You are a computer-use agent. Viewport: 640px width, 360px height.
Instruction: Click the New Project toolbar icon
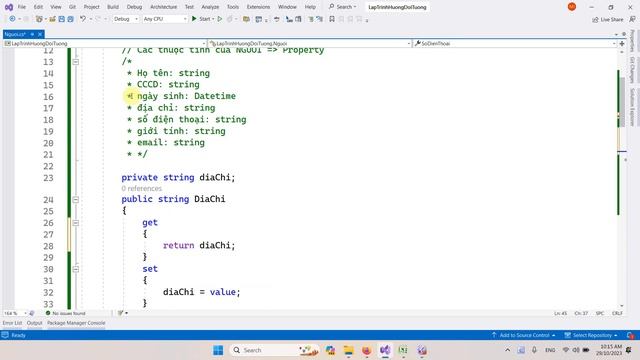coord(39,19)
